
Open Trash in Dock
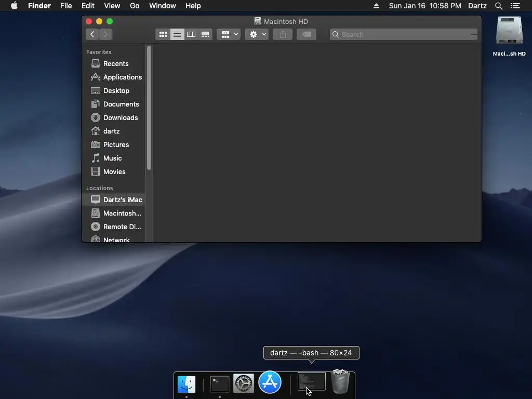[x=340, y=381]
